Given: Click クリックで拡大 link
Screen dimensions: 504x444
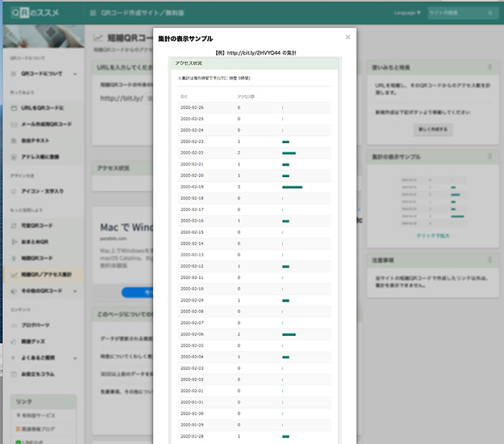Looking at the screenshot, I should [433, 236].
